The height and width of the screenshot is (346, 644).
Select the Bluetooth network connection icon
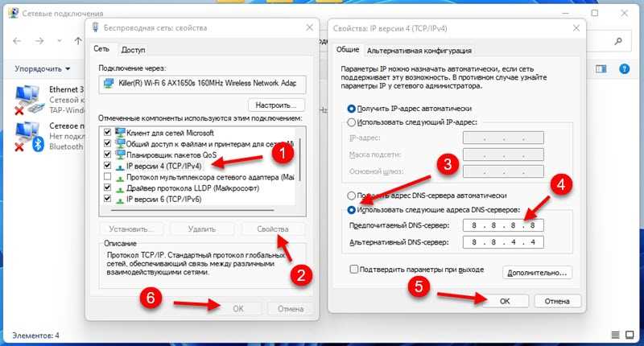pyautogui.click(x=27, y=137)
